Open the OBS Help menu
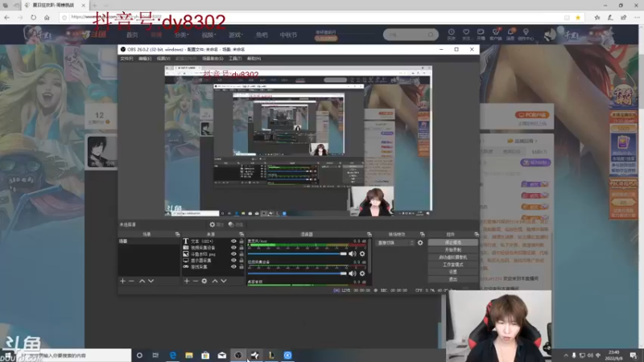This screenshot has height=362, width=644. (x=254, y=59)
